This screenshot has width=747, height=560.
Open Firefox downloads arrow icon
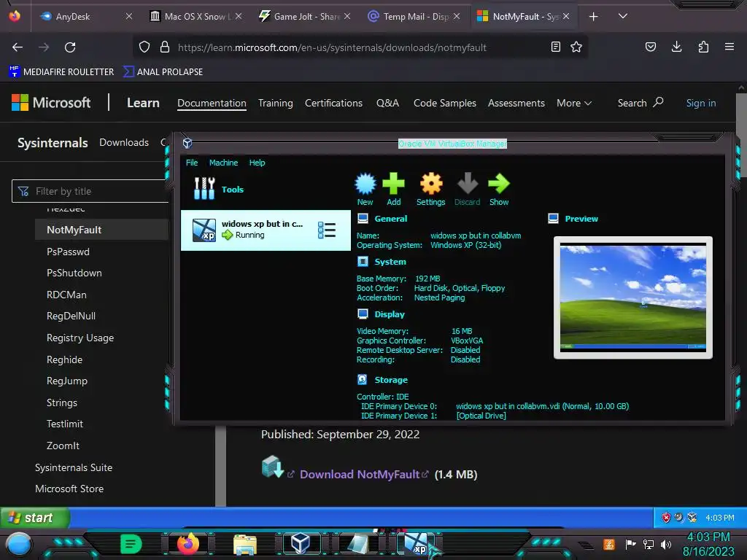tap(676, 47)
